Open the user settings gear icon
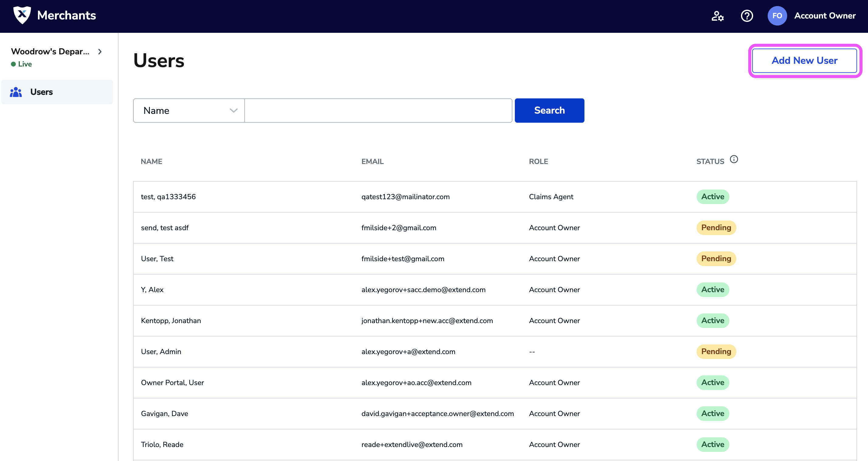The width and height of the screenshot is (868, 461). point(717,16)
